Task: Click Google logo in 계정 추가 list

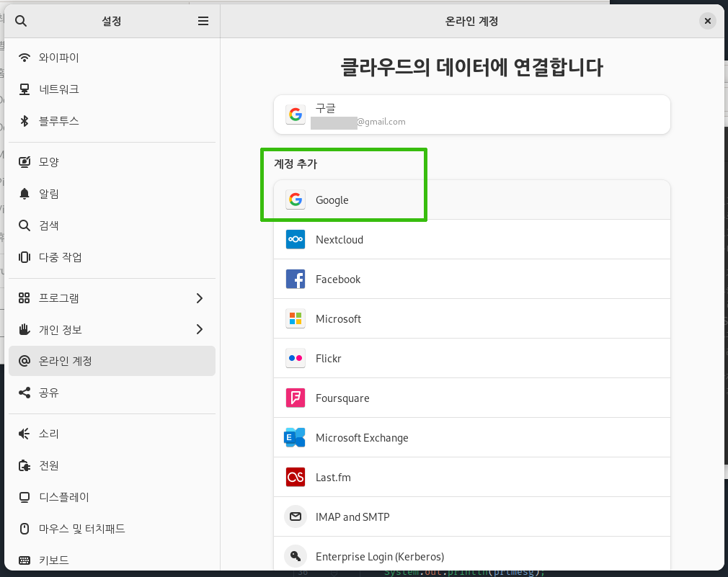Action: [x=296, y=200]
